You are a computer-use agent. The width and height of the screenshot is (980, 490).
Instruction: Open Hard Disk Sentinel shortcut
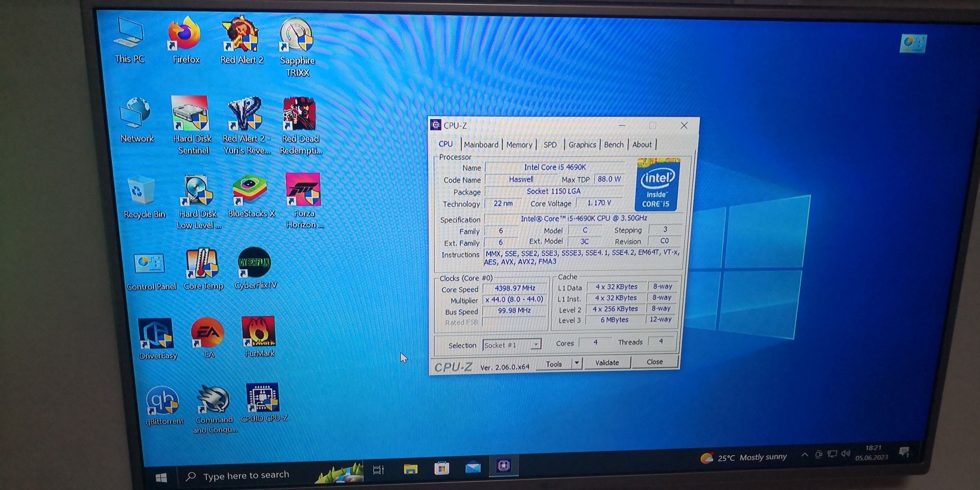192,125
